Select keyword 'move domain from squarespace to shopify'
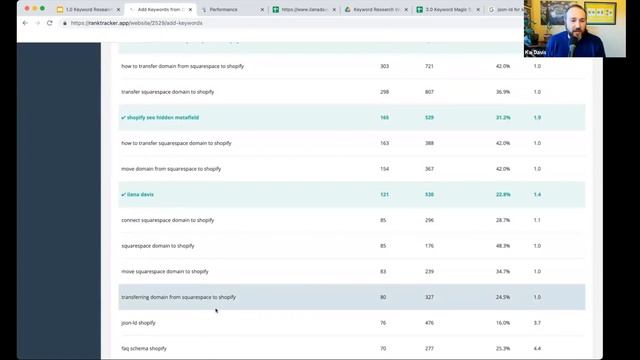This screenshot has width=640, height=360. [171, 169]
